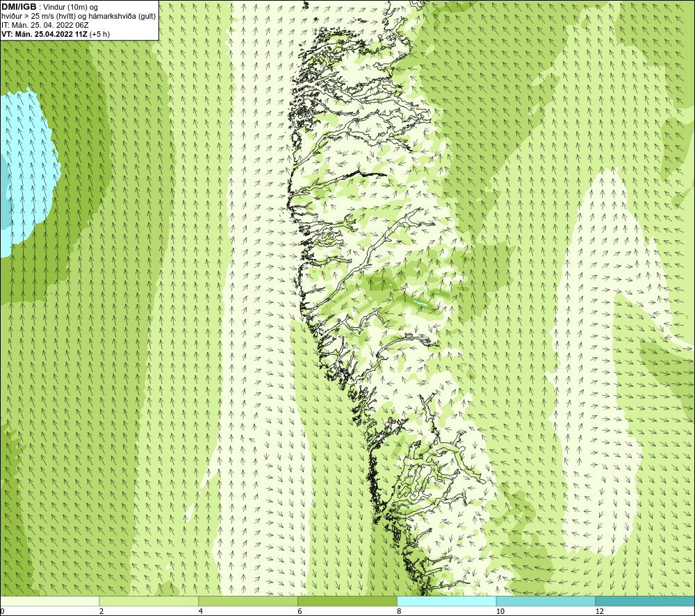Click the legend scale label '4'
The image size is (695, 616).
point(201,612)
